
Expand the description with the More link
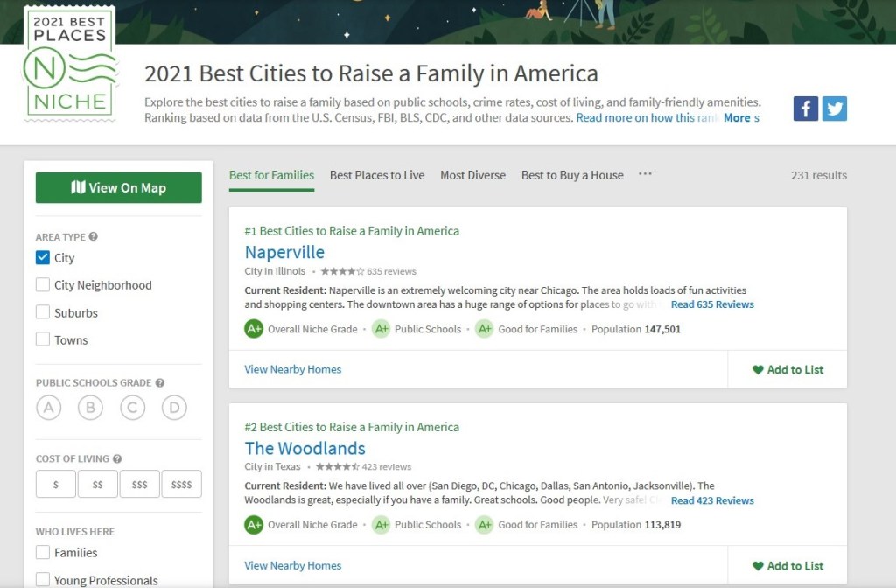(737, 117)
